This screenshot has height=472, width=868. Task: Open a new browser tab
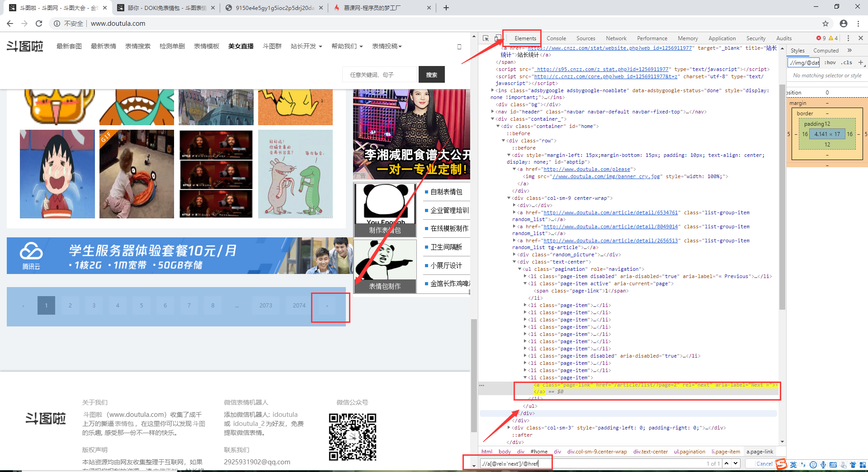[x=446, y=8]
